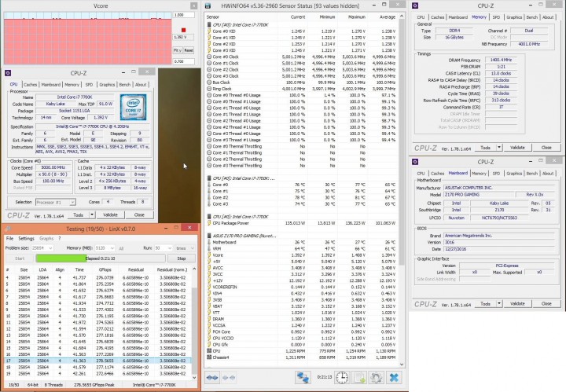Open LinX Settings menu

(26, 238)
